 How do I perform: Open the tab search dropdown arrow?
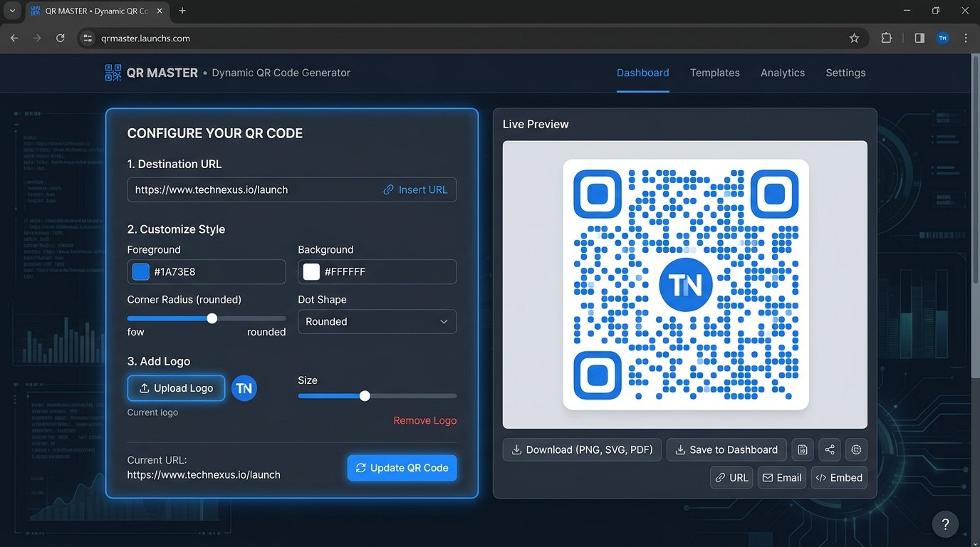(x=12, y=11)
